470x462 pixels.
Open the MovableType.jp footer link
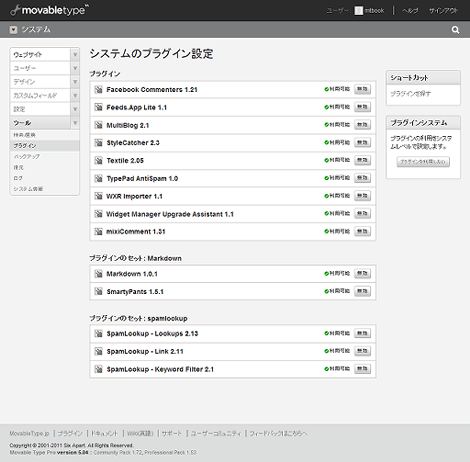[29, 433]
